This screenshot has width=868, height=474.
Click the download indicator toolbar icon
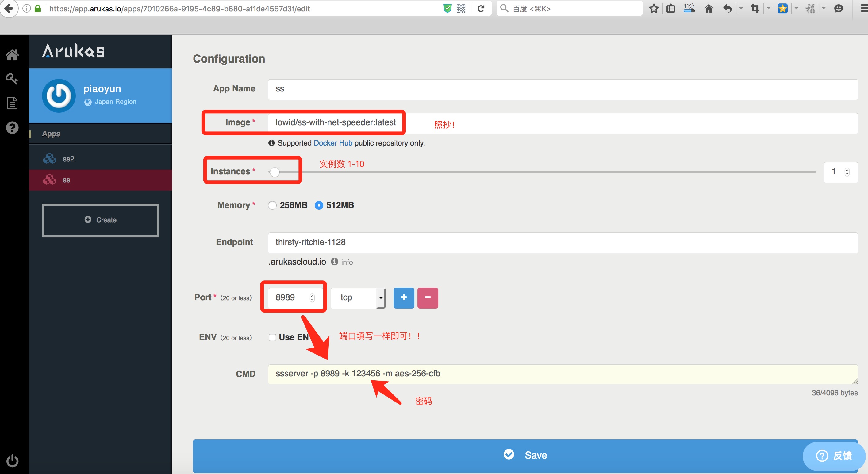point(689,8)
